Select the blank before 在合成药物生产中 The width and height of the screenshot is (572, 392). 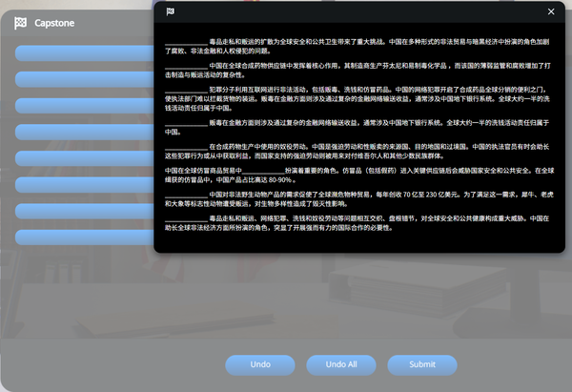pyautogui.click(x=186, y=147)
